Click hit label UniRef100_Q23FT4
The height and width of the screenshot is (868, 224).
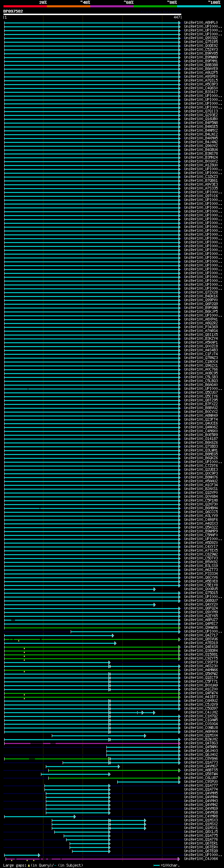pyautogui.click(x=201, y=420)
